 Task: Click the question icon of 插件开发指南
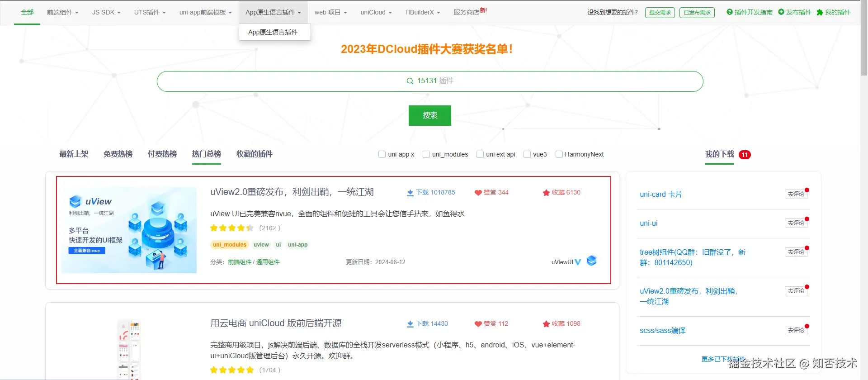coord(729,12)
